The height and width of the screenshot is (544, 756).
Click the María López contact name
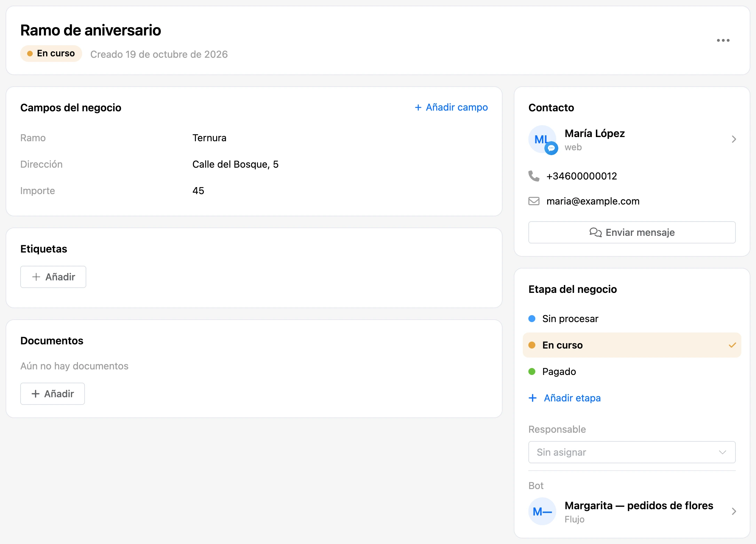(594, 134)
